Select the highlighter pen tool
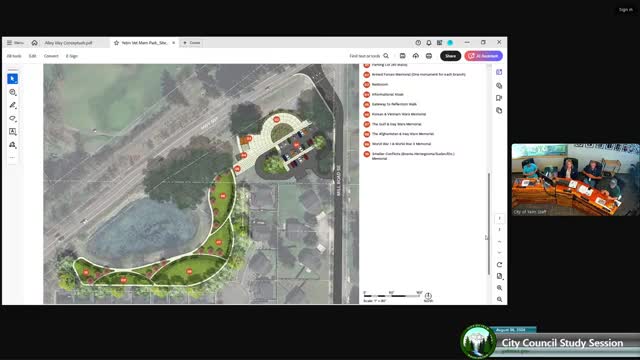The width and height of the screenshot is (640, 360). (x=12, y=105)
